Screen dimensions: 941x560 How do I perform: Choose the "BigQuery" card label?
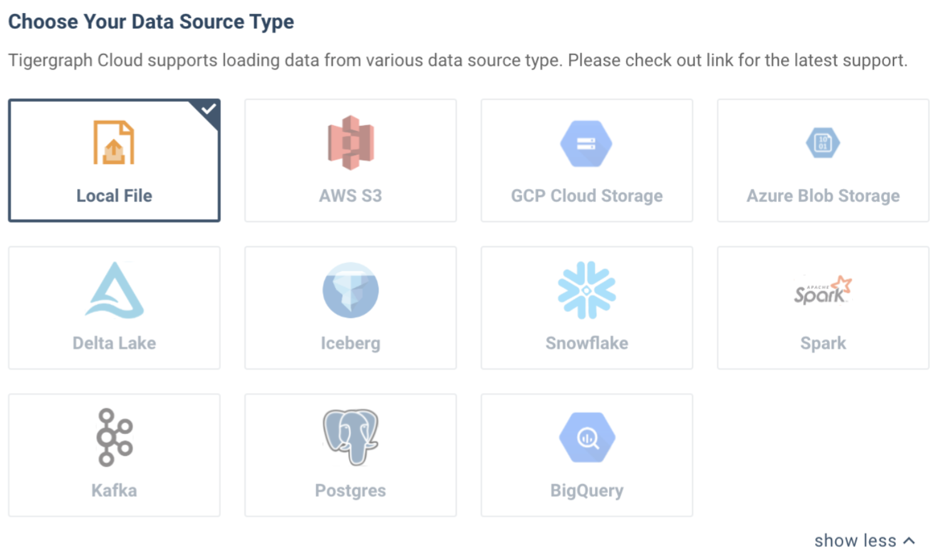click(x=586, y=490)
